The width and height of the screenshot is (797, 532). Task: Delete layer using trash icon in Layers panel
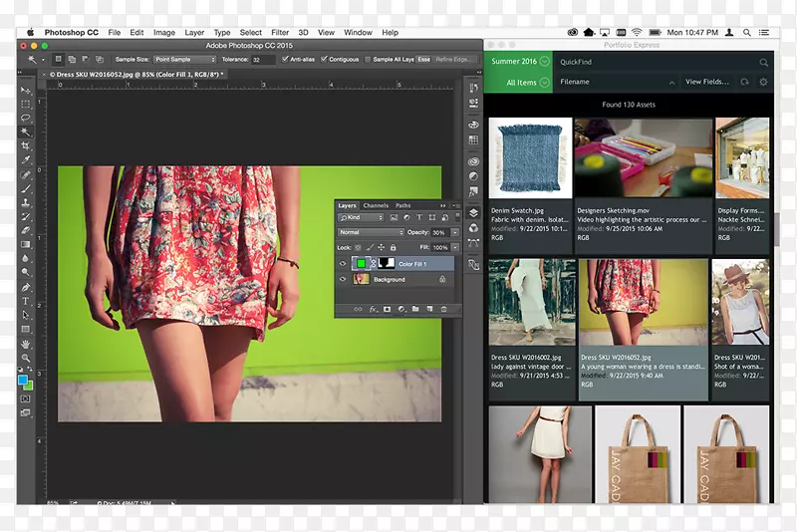[444, 309]
